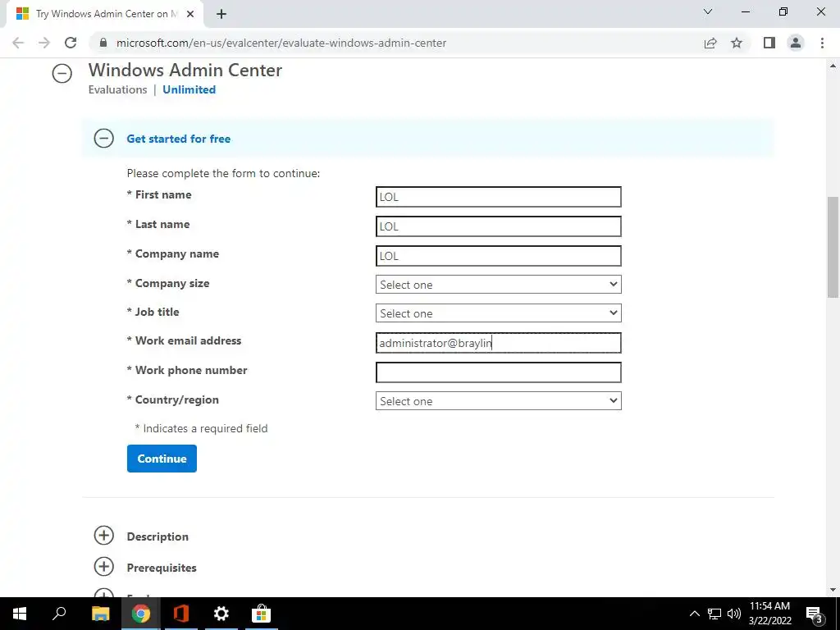This screenshot has height=630, width=840.
Task: Click the page vertical scrollbar thumb
Action: click(833, 247)
